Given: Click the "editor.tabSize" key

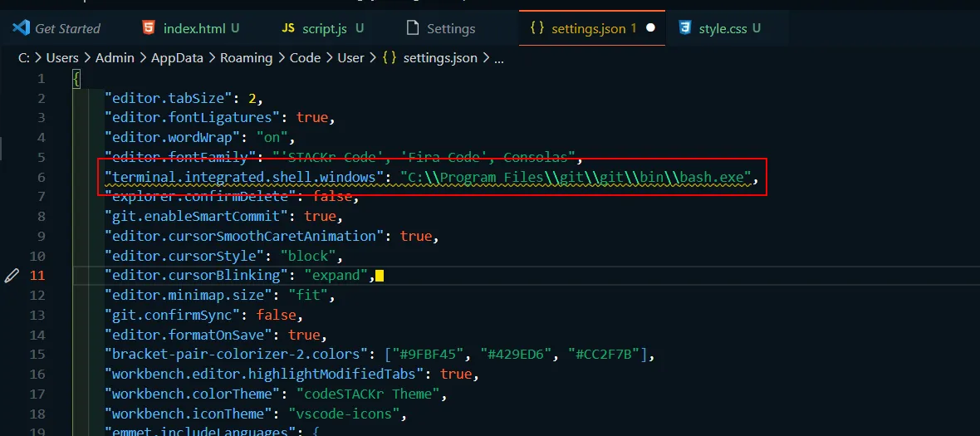Looking at the screenshot, I should (169, 98).
